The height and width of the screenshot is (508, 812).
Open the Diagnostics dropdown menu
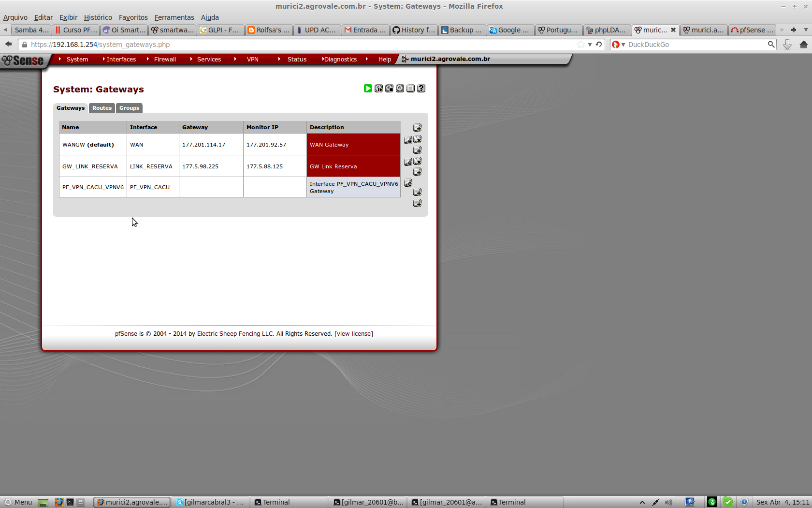click(x=340, y=60)
